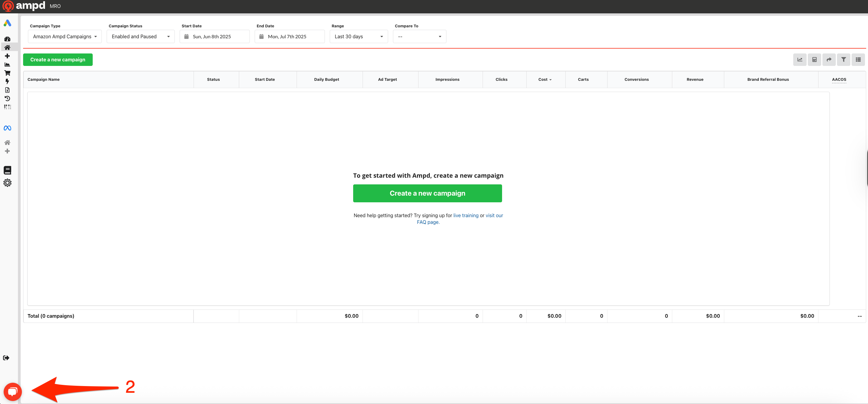
Task: Click the sign-out arrow icon
Action: coord(6,358)
